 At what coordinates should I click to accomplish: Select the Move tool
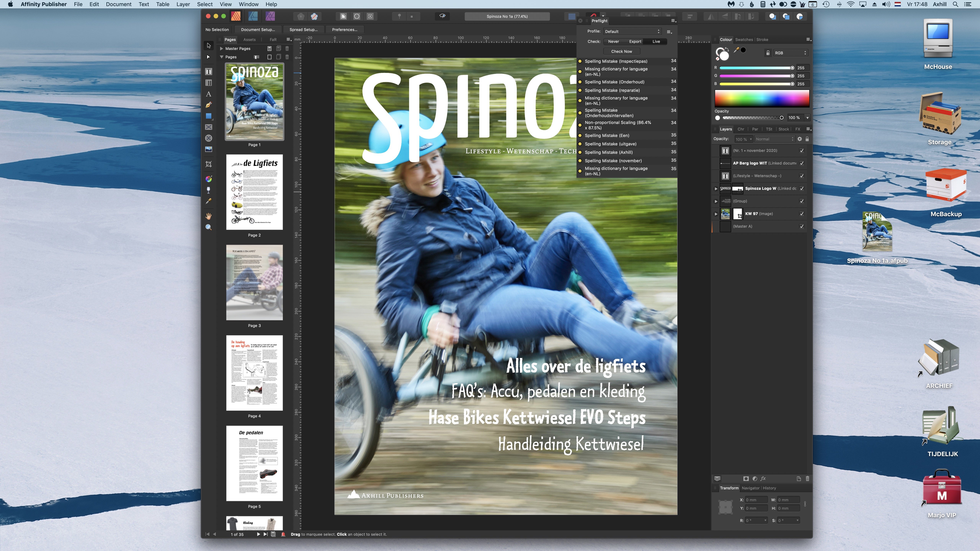tap(208, 46)
